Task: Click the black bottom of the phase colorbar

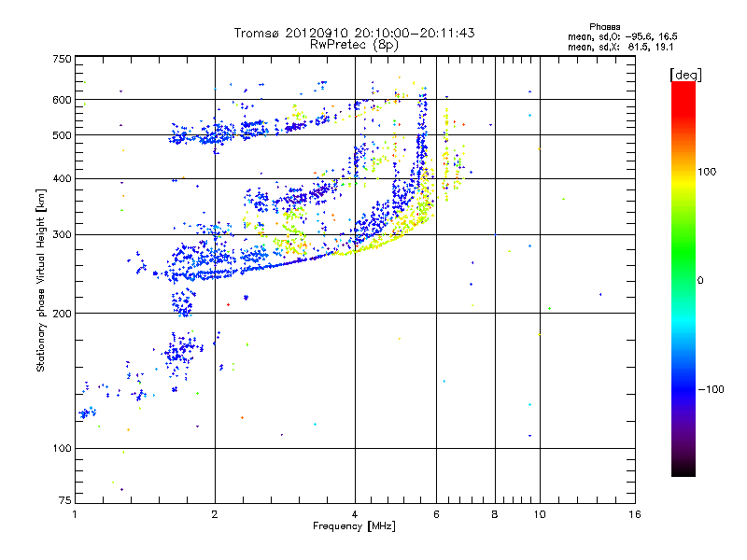Action: (x=684, y=470)
